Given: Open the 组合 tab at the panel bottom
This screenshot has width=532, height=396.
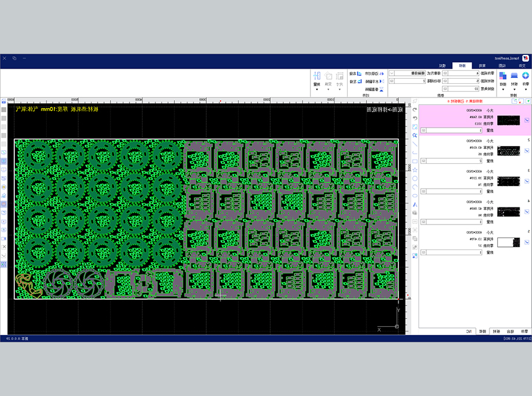Looking at the screenshot, I should (x=510, y=331).
